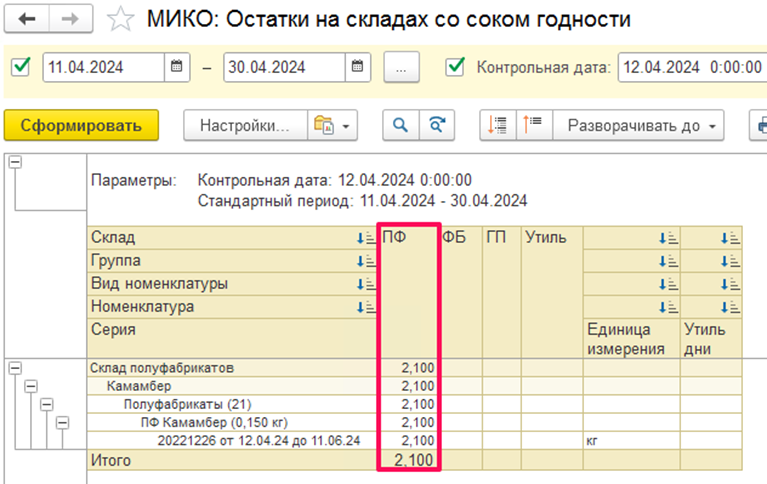
Task: Click sort icon in Группа header row
Action: click(366, 261)
